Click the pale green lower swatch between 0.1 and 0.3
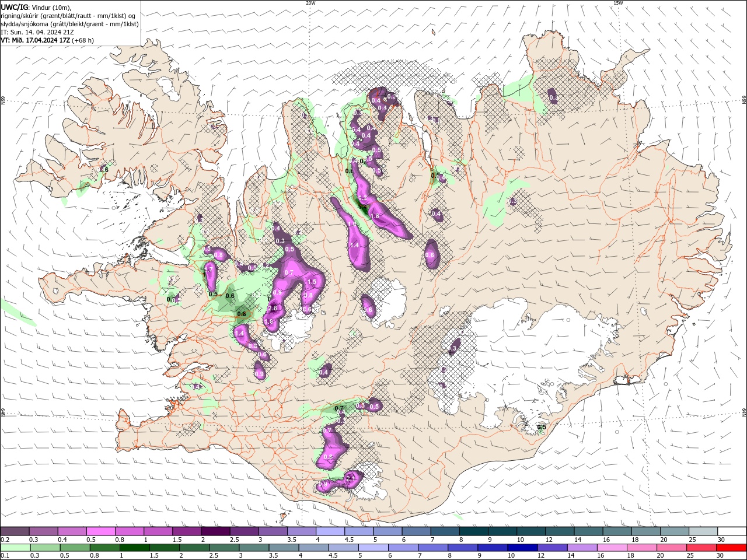747x560 pixels. pyautogui.click(x=16, y=548)
